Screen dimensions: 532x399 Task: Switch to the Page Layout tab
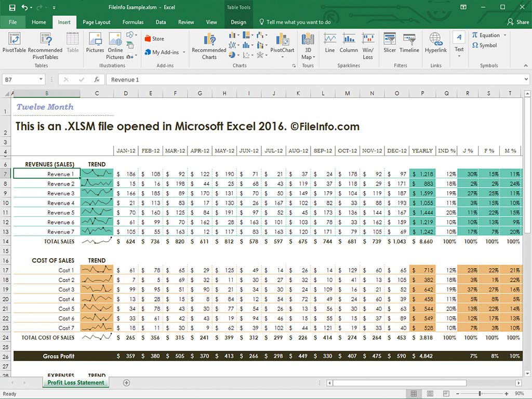click(x=96, y=22)
